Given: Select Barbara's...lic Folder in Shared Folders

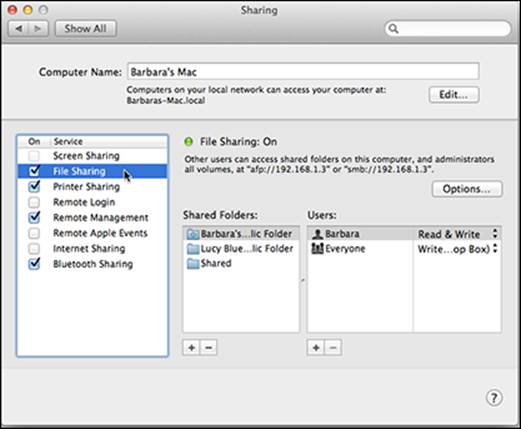Looking at the screenshot, I should point(241,234).
